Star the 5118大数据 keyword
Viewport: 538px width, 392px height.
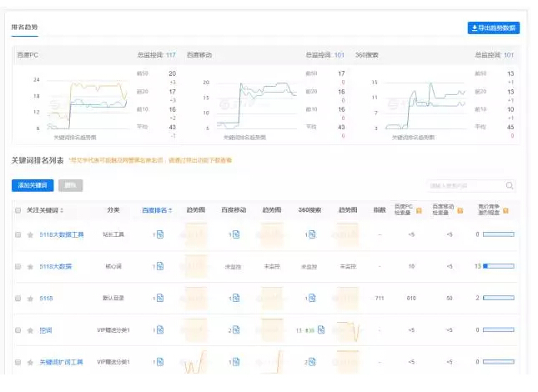pyautogui.click(x=31, y=266)
